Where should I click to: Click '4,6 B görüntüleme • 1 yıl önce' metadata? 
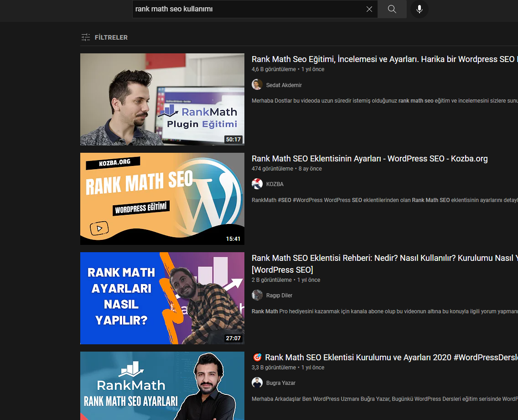click(288, 69)
